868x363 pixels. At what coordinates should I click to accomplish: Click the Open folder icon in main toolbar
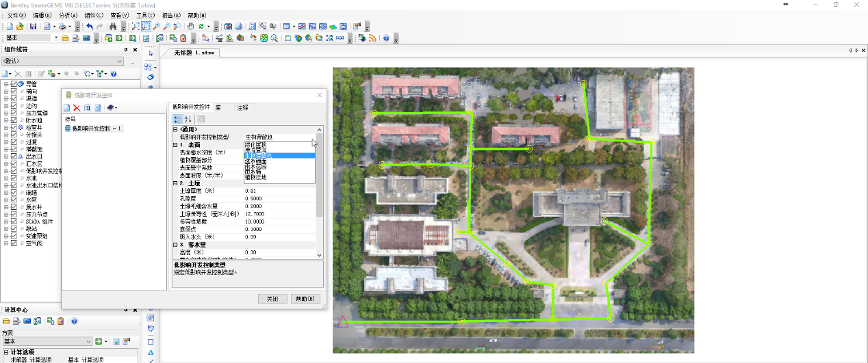coord(20,27)
